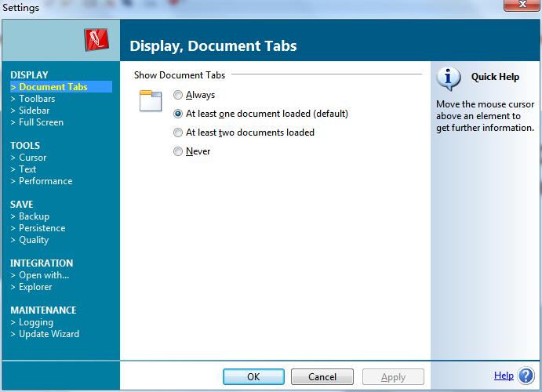Select the Always radio button

tap(179, 95)
